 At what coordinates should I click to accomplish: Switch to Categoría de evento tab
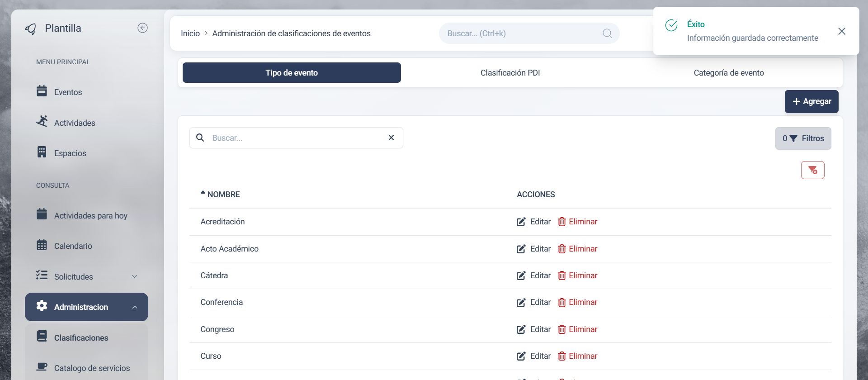point(728,73)
